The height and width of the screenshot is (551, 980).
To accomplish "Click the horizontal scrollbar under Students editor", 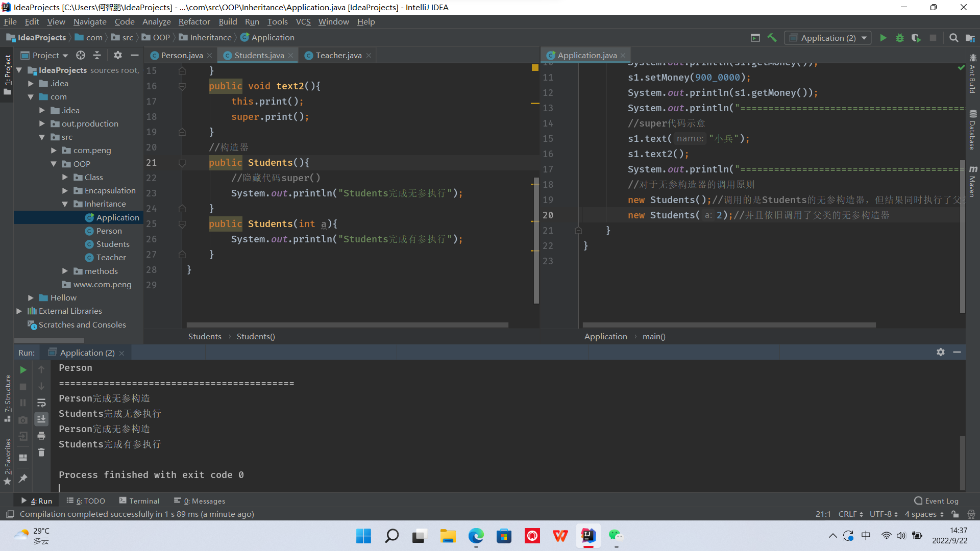I will tap(347, 325).
